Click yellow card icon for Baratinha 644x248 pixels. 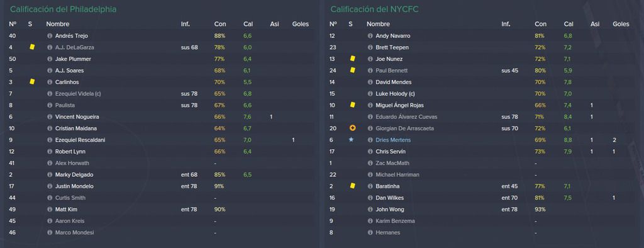pyautogui.click(x=352, y=186)
